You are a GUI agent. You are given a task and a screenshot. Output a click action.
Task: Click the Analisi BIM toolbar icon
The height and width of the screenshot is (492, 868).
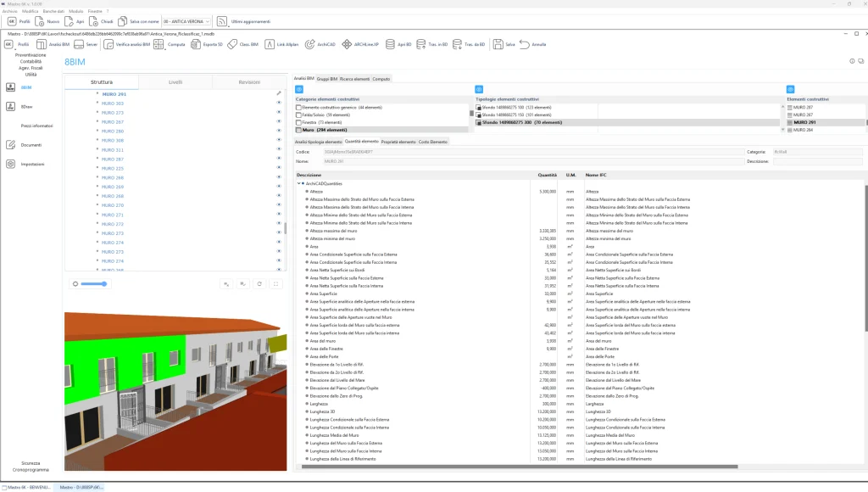tap(42, 44)
